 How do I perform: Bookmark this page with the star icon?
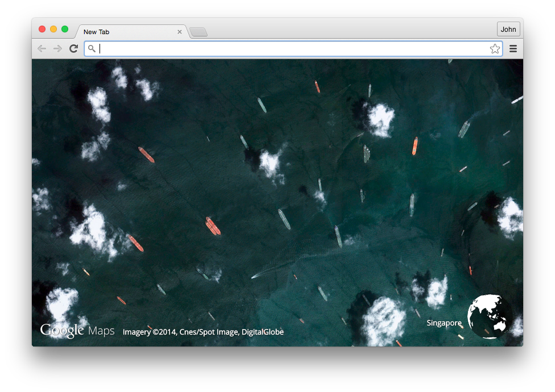point(495,48)
